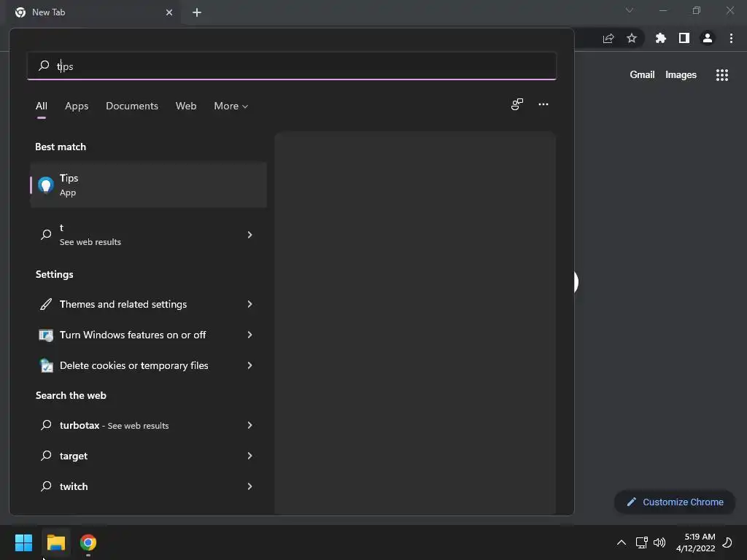
Task: Open Chrome profile avatar
Action: [708, 38]
